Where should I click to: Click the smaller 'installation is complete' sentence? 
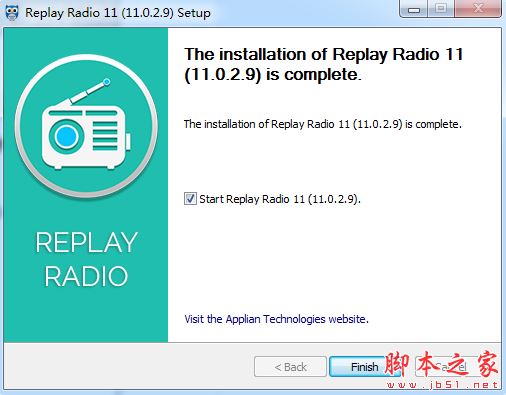(x=323, y=124)
